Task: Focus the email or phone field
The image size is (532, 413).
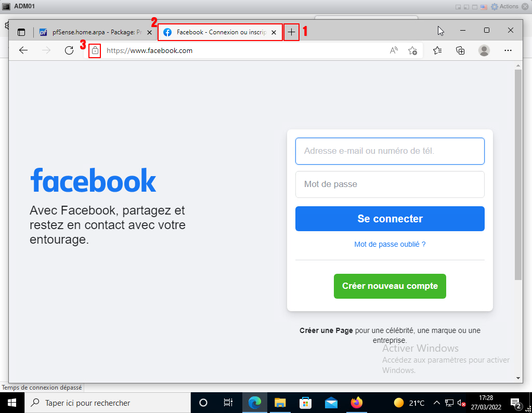Action: [x=390, y=151]
